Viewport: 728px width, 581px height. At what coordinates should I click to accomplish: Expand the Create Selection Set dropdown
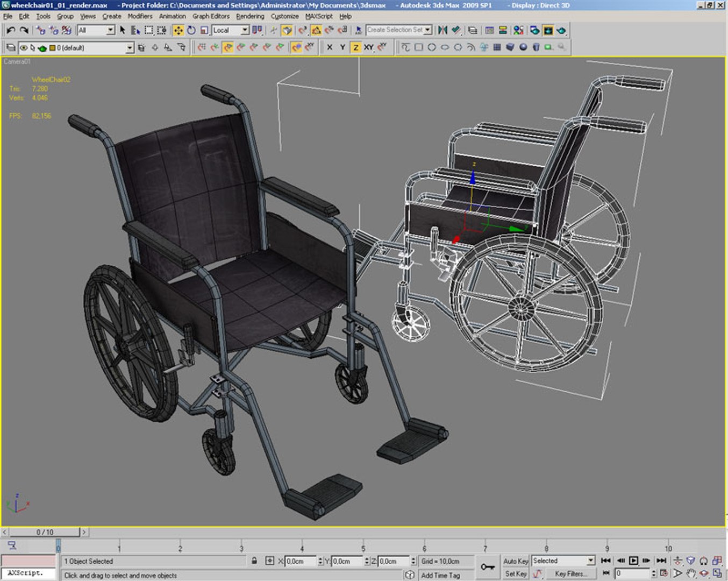pos(428,31)
